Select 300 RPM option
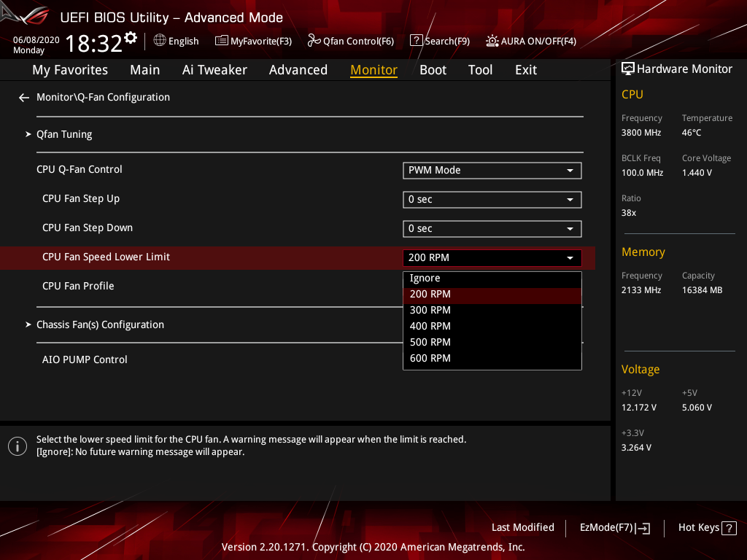 (492, 310)
